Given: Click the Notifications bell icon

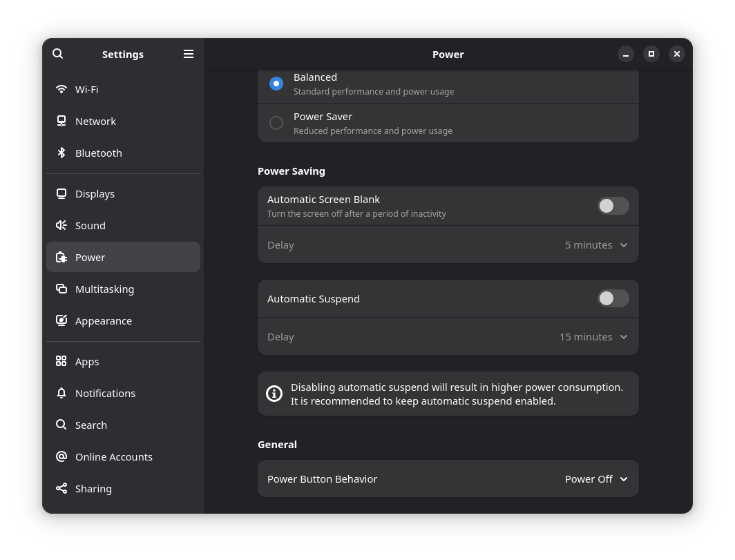Looking at the screenshot, I should pos(61,393).
